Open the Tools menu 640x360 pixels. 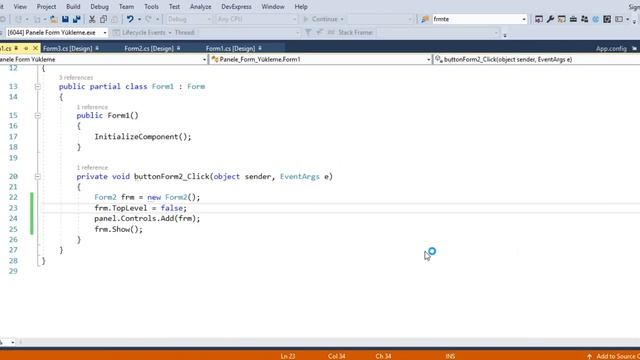click(x=151, y=7)
